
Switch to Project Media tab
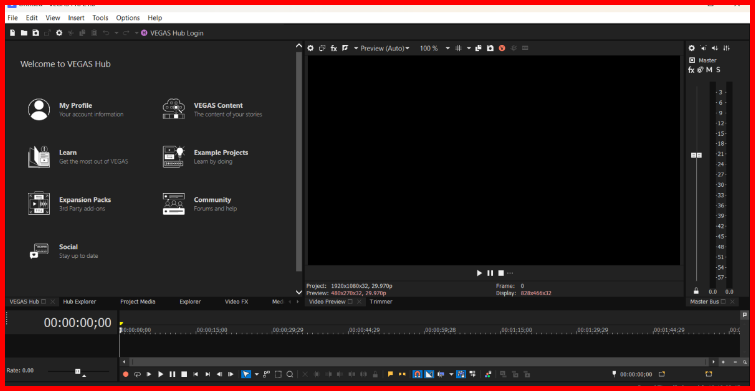pyautogui.click(x=138, y=302)
